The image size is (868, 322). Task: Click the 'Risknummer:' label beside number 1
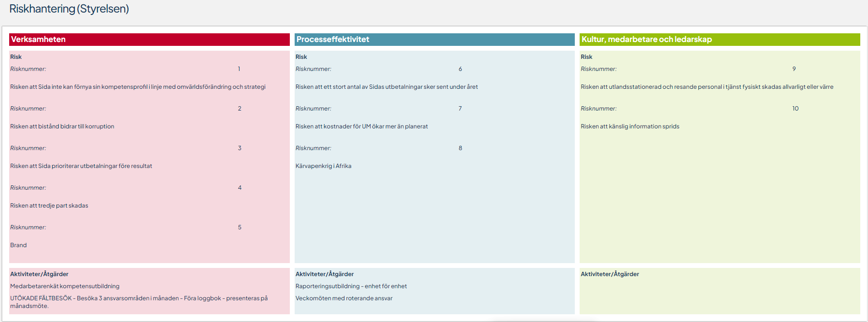coord(28,69)
